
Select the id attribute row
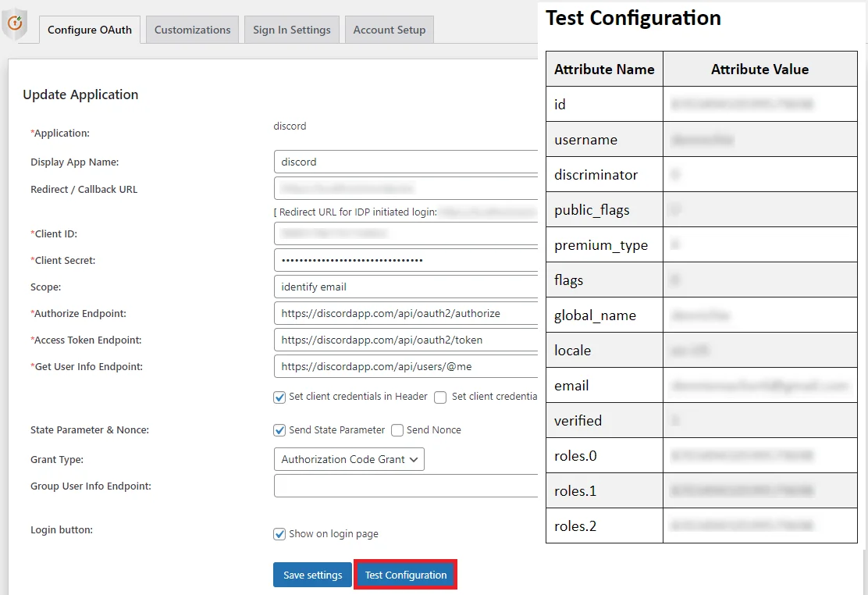(702, 104)
